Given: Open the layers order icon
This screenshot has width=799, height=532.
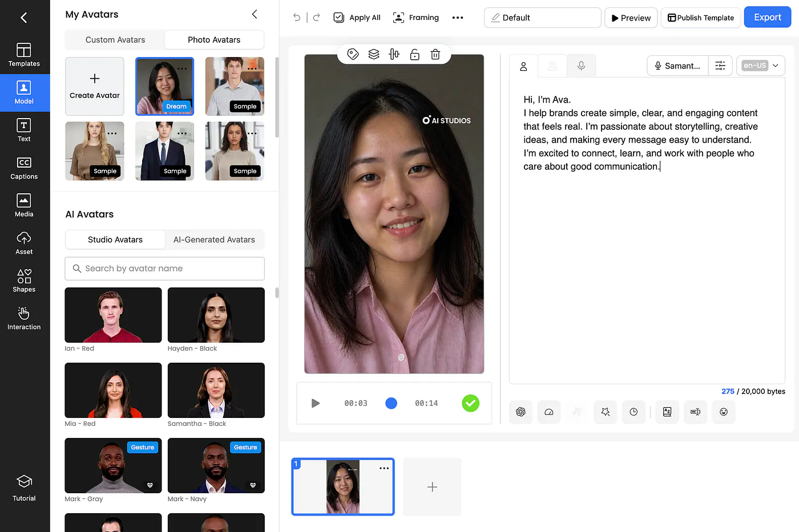Looking at the screenshot, I should pos(374,54).
